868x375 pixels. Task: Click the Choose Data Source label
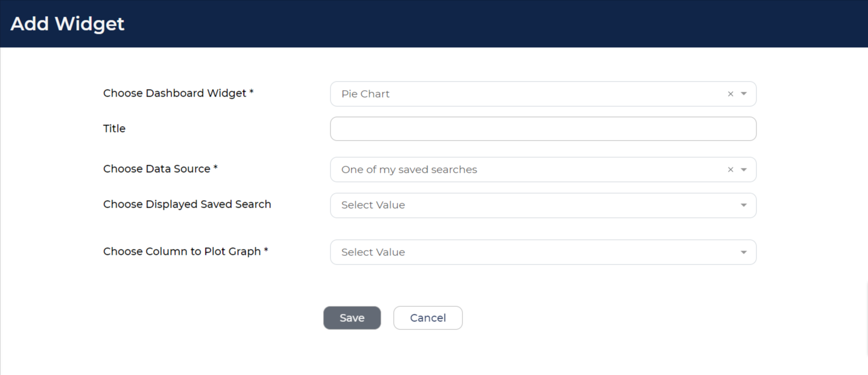click(x=160, y=169)
